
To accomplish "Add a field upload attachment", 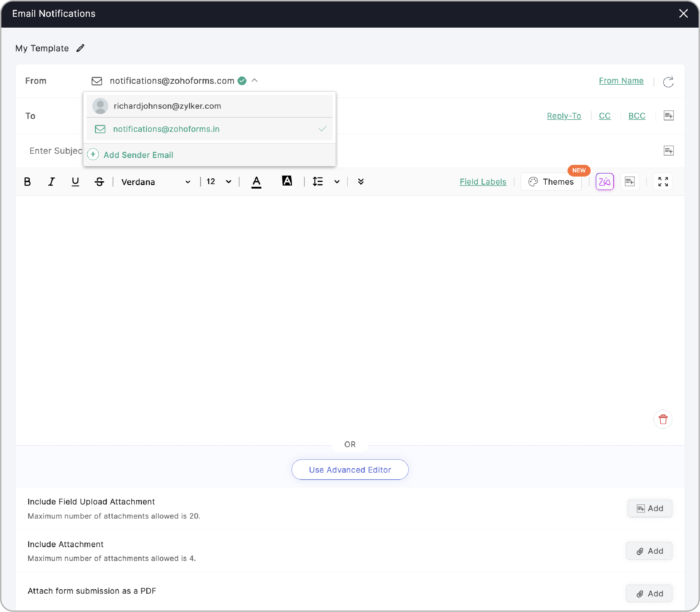I will (x=650, y=508).
